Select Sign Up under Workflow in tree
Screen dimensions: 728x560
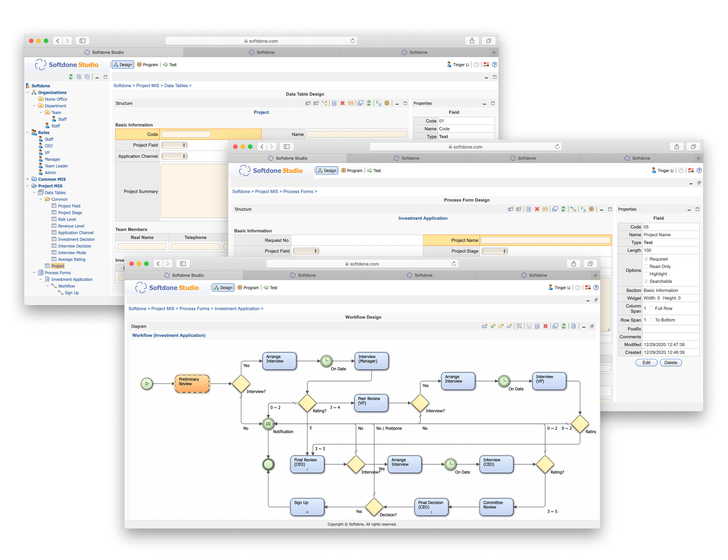tap(72, 293)
